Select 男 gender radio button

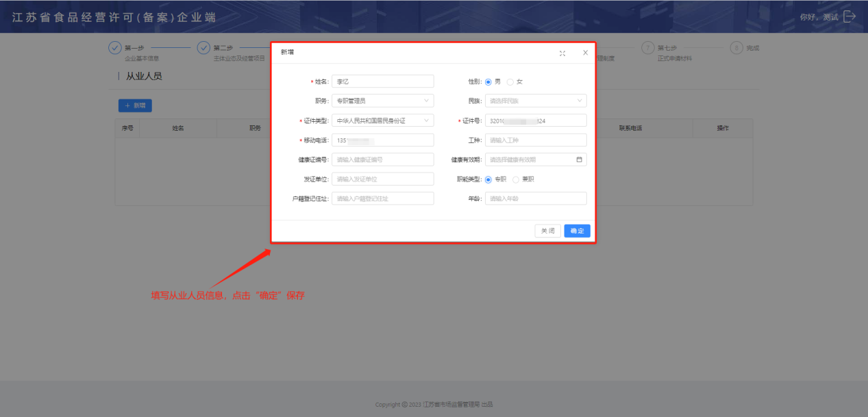click(x=488, y=81)
